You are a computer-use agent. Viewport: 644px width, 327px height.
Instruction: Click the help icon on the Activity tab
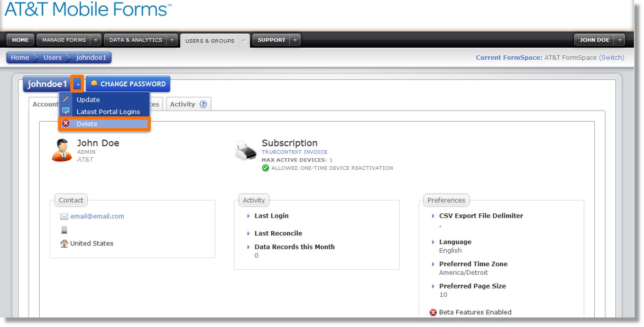203,104
